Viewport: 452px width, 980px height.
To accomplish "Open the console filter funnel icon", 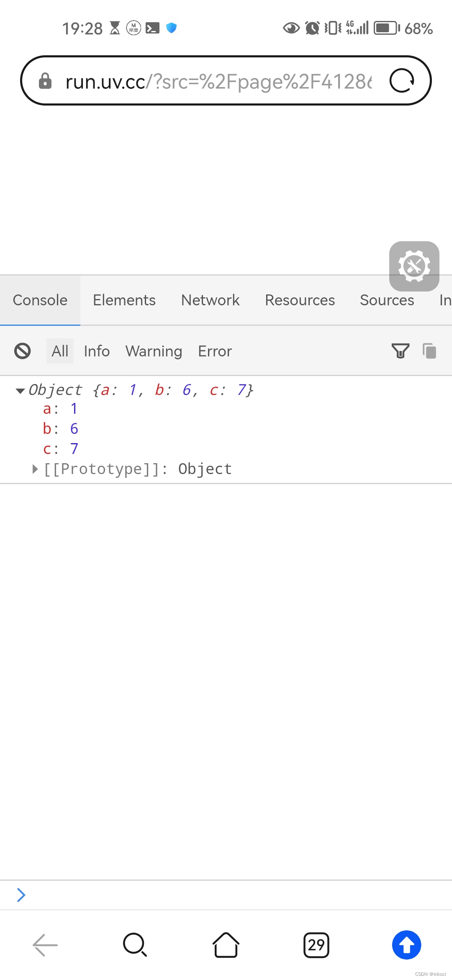I will [x=400, y=351].
